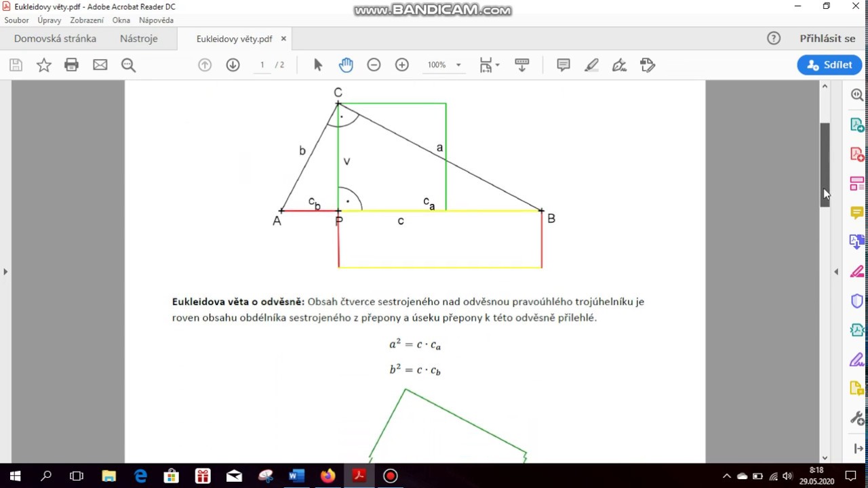Show hidden system tray icons
868x488 pixels.
(x=726, y=476)
